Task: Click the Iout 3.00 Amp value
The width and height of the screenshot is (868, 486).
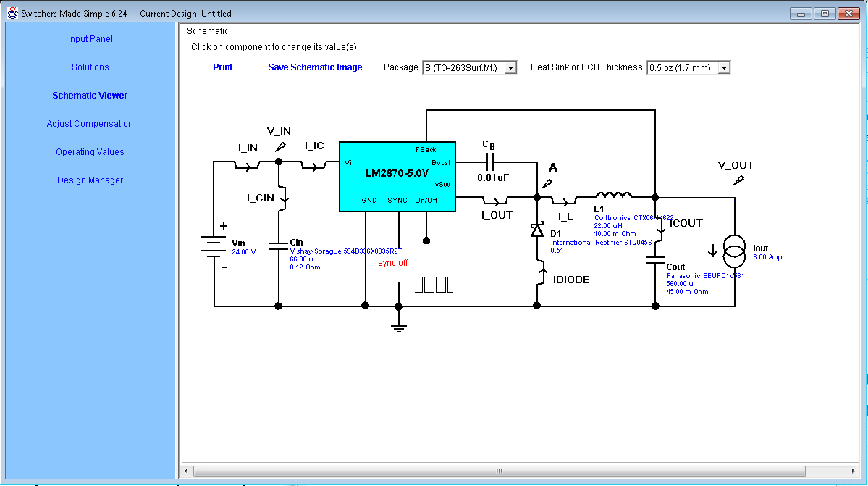Action: tap(767, 257)
